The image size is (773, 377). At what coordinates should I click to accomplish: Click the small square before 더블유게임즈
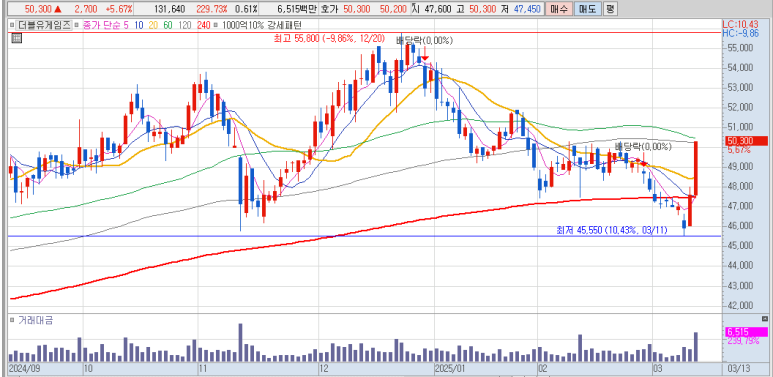11,25
